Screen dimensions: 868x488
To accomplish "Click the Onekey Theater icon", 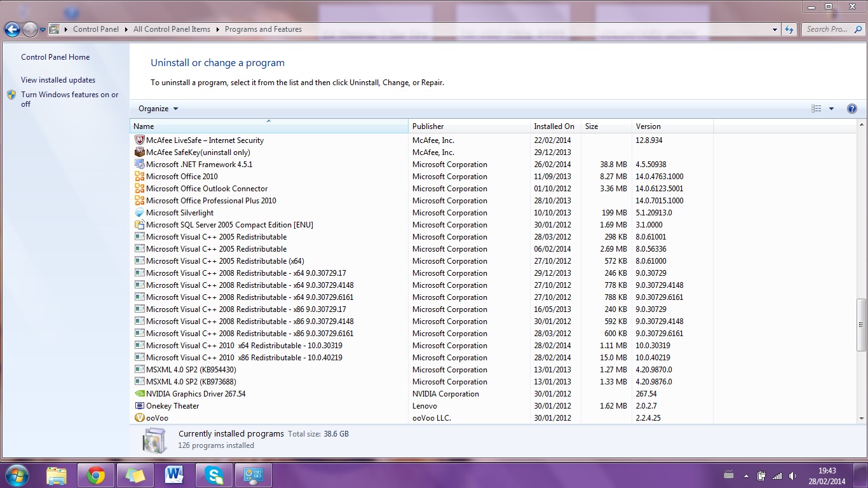I will coord(140,405).
